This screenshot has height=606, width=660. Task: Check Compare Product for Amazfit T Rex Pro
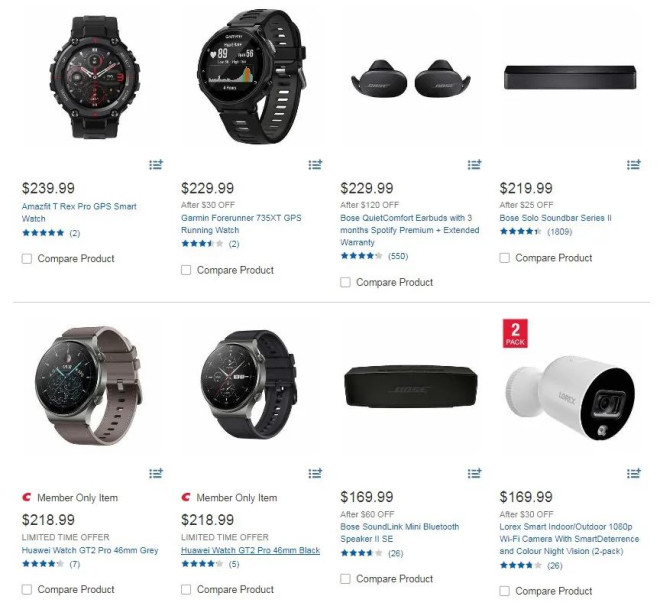[x=27, y=258]
